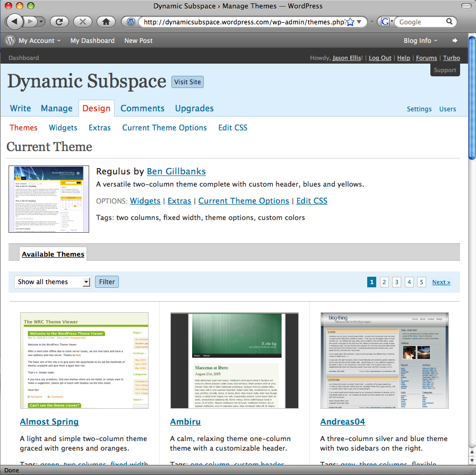Screen dimensions: 476x475
Task: Click the Visit Site button
Action: (187, 82)
